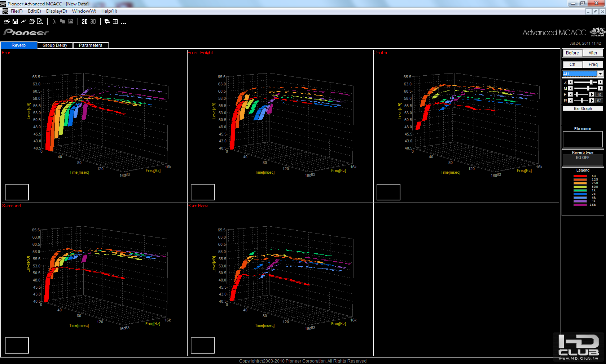Click the magenta 16k legend swatch
Image resolution: width=606 pixels, height=364 pixels.
580,205
